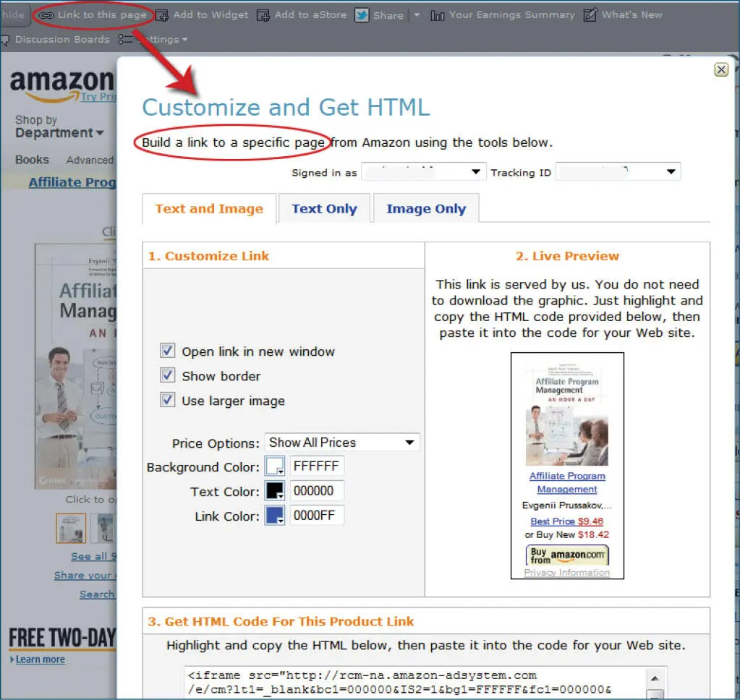740x700 pixels.
Task: Disable the Use larger image option
Action: pos(168,401)
